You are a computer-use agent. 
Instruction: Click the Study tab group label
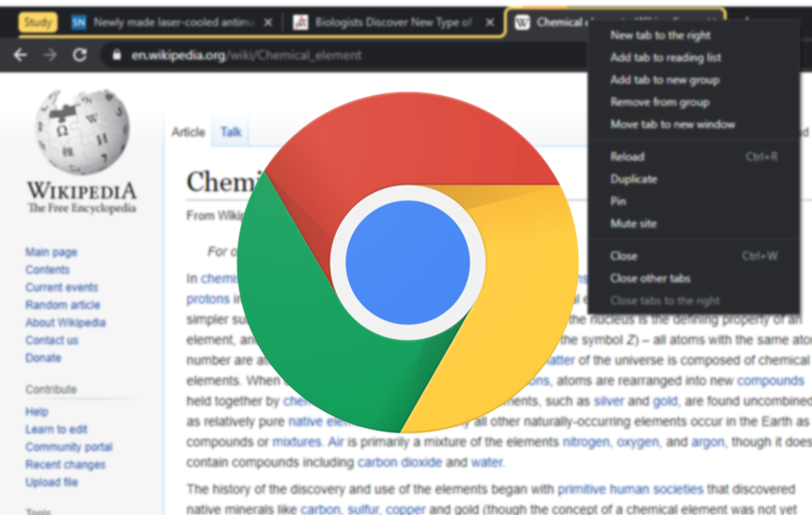[x=38, y=22]
